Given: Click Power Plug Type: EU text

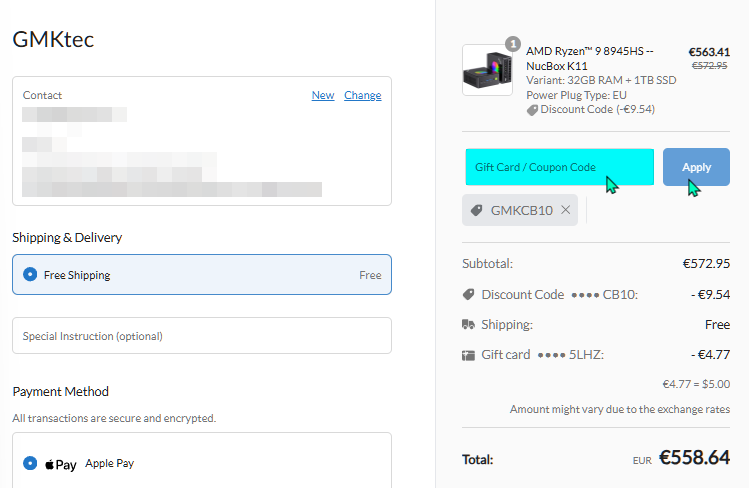Looking at the screenshot, I should click(576, 95).
